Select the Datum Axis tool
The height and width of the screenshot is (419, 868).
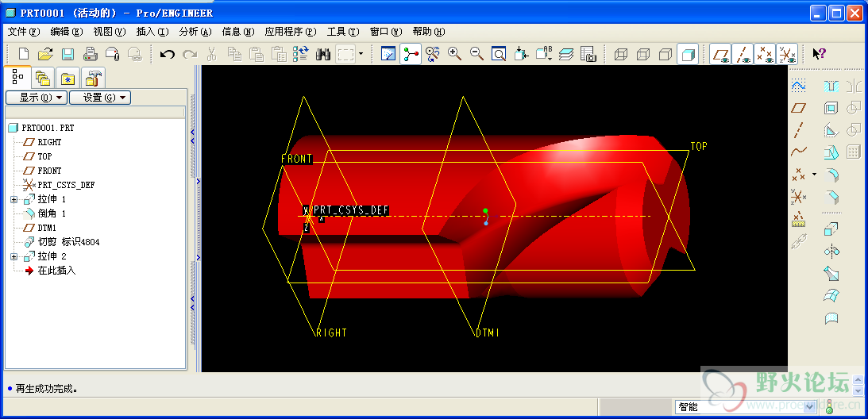pyautogui.click(x=798, y=130)
